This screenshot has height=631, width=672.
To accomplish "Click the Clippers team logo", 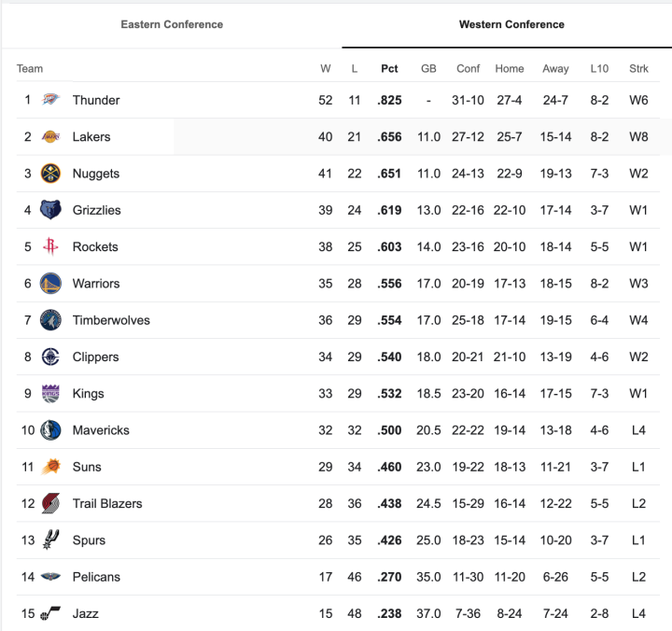I will pyautogui.click(x=50, y=357).
